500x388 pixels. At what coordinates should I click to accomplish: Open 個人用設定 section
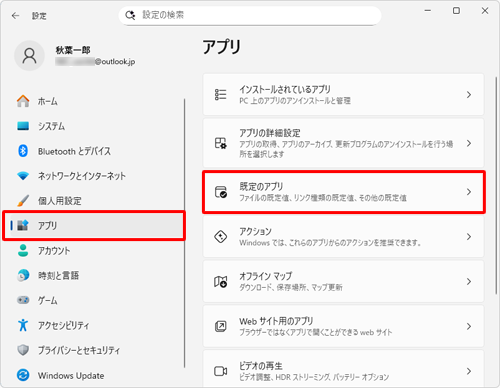tap(97, 201)
